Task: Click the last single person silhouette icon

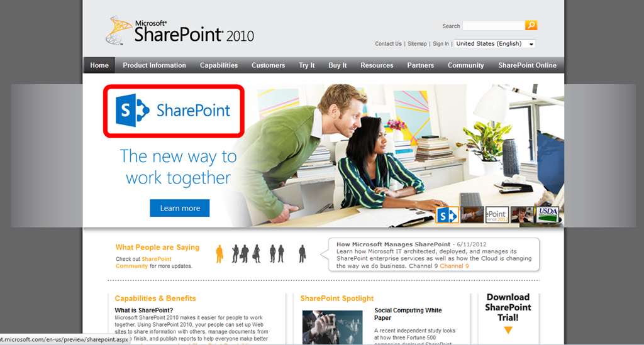Action: coord(303,254)
